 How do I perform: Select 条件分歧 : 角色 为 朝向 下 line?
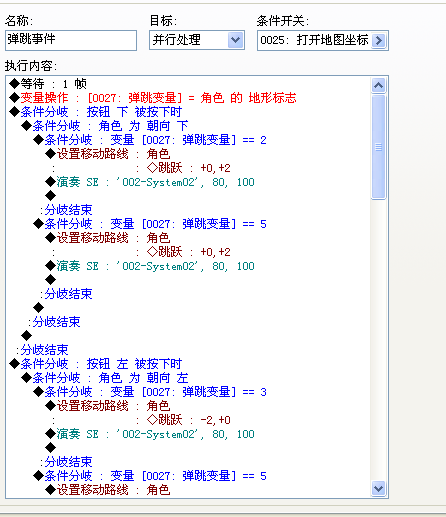pyautogui.click(x=105, y=126)
